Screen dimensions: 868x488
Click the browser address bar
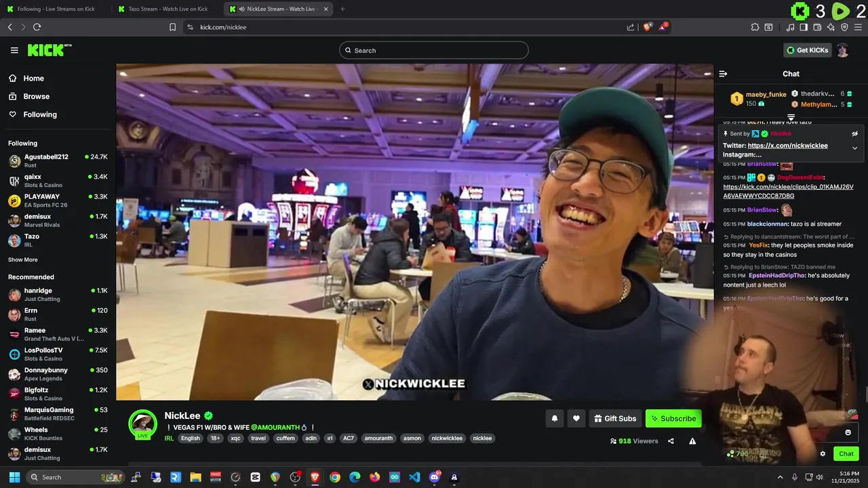pyautogui.click(x=407, y=27)
